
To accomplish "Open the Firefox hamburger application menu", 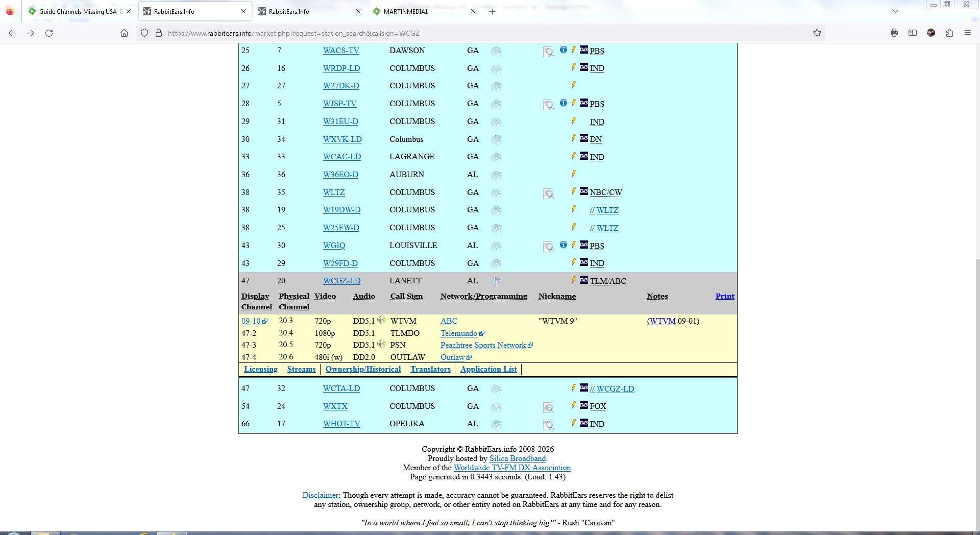I will click(968, 33).
